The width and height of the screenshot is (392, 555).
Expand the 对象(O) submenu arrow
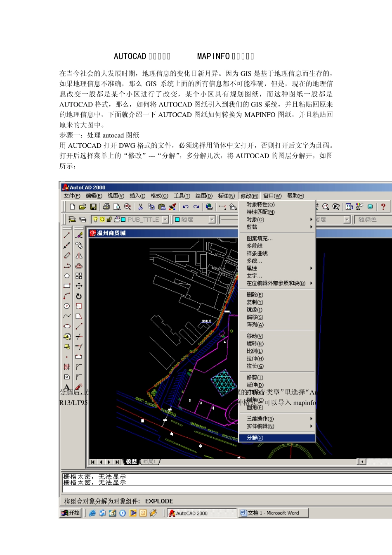click(x=312, y=219)
